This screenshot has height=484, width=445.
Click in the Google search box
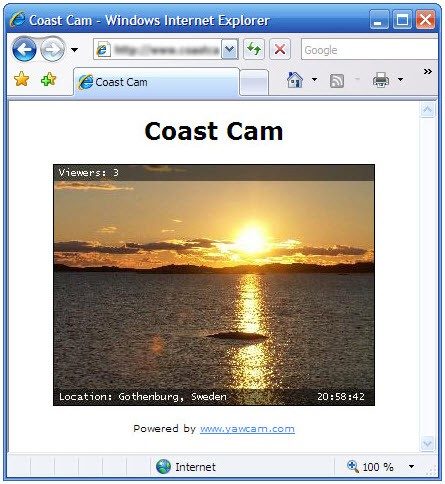click(x=369, y=50)
